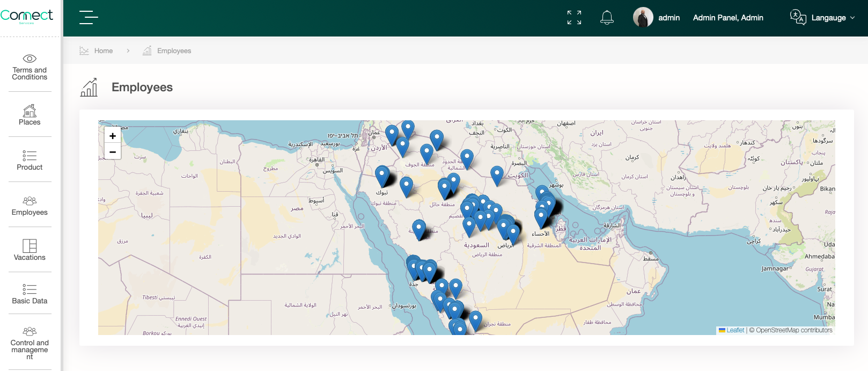Viewport: 868px width, 371px height.
Task: Click the Employees breadcrumb link
Action: [x=174, y=51]
